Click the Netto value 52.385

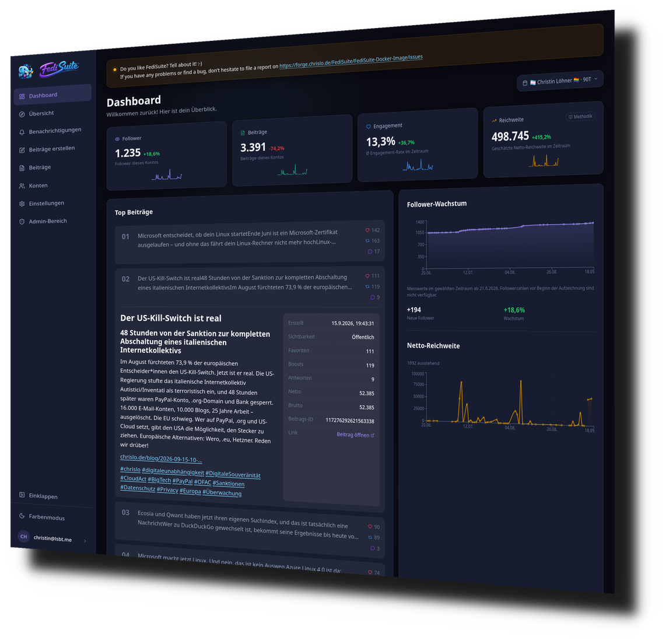(367, 393)
